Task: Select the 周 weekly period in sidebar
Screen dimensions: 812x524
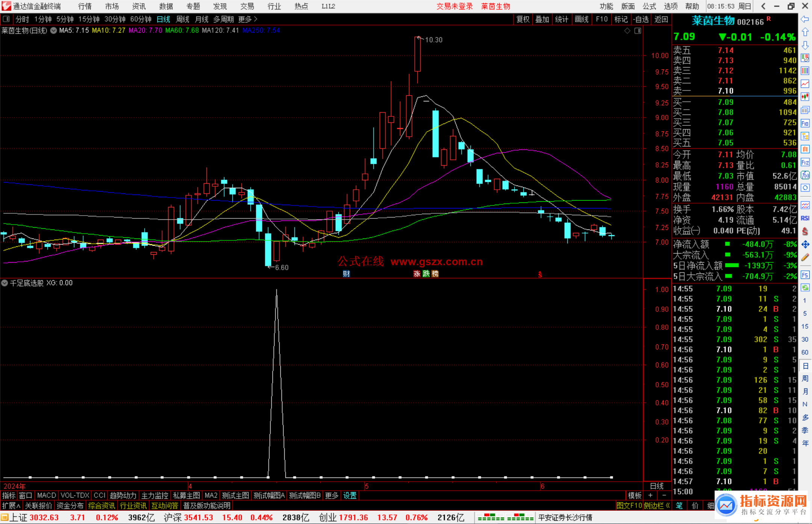Action: tap(805, 378)
